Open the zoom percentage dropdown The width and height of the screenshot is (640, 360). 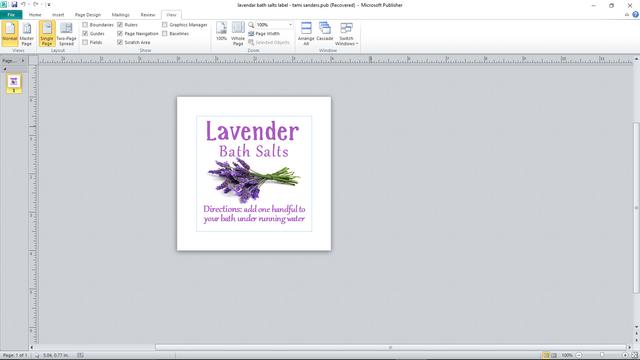tap(291, 25)
